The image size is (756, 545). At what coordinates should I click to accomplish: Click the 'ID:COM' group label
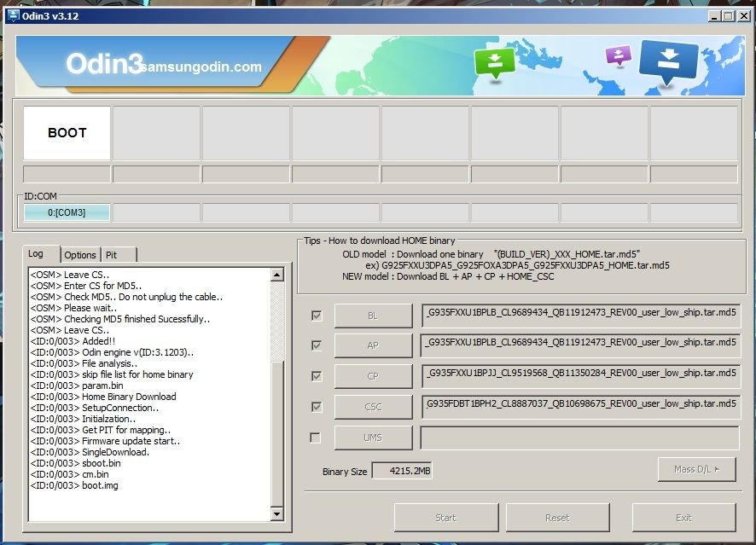[40, 196]
